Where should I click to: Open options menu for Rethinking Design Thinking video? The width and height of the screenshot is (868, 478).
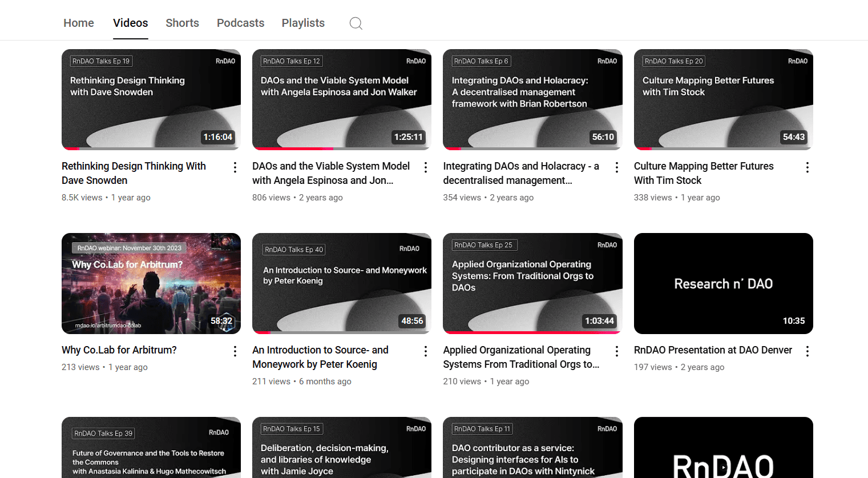235,167
